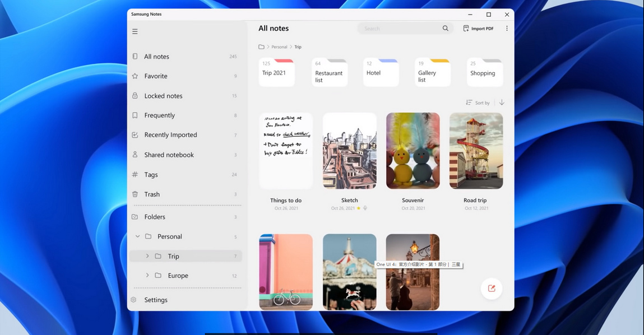Image resolution: width=644 pixels, height=335 pixels.
Task: Expand the Trip folder chevron
Action: pos(147,256)
